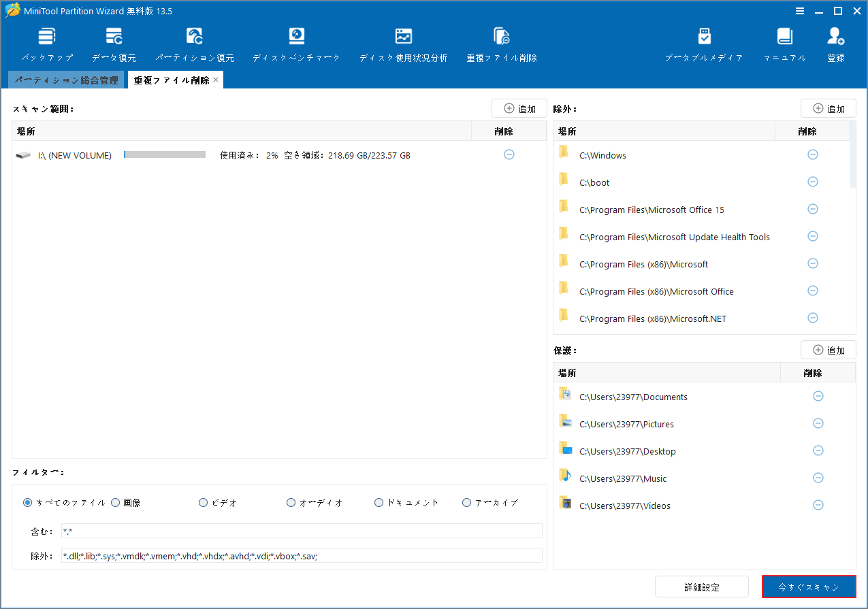This screenshot has width=868, height=609.
Task: Click the 含む filter input field
Action: pyautogui.click(x=300, y=531)
